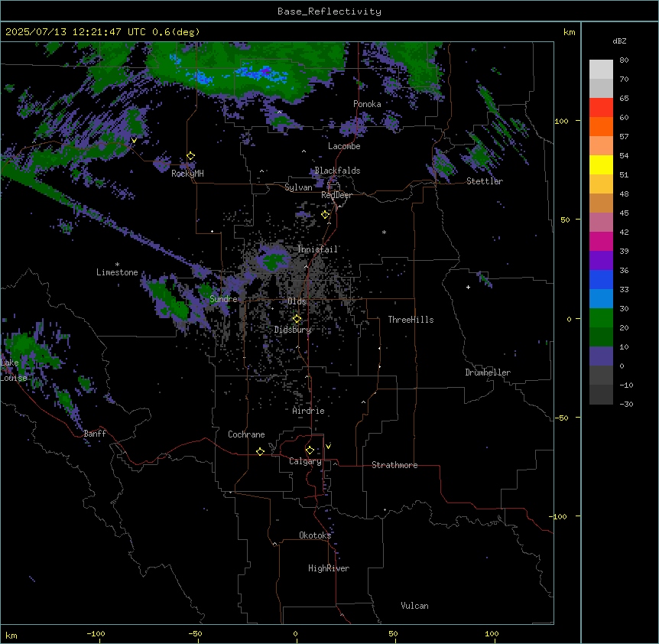Click the gold 48–51 dBZ legend swatch

coord(601,184)
